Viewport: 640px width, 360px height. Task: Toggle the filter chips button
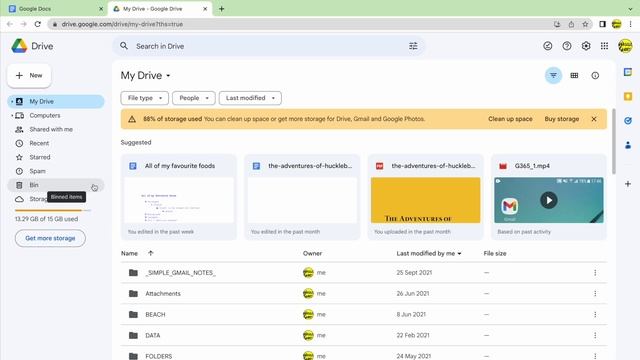(553, 76)
